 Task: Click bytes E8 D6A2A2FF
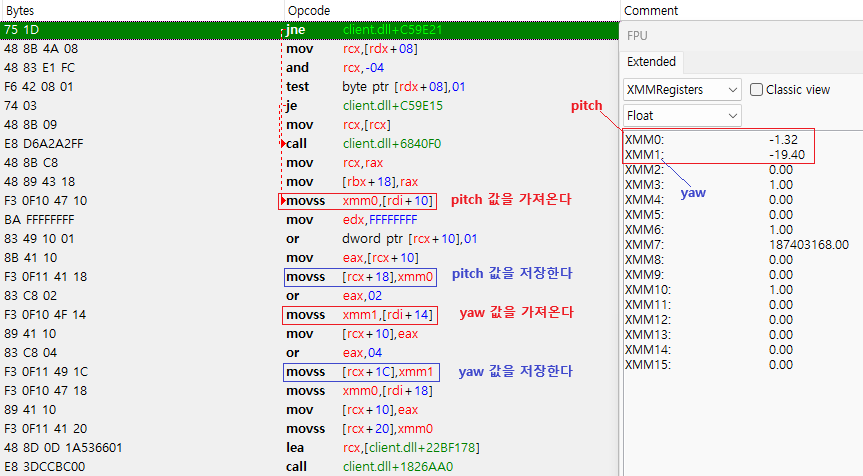pos(43,144)
